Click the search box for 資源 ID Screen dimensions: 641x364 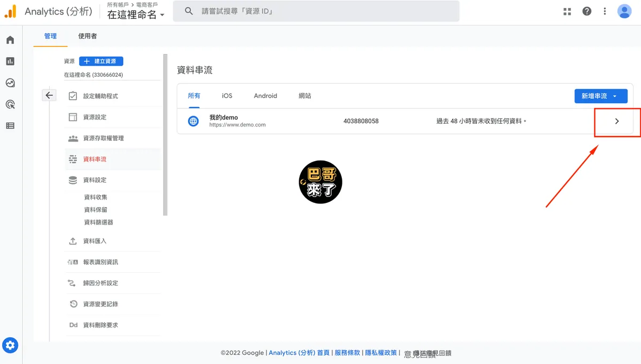[x=316, y=11]
